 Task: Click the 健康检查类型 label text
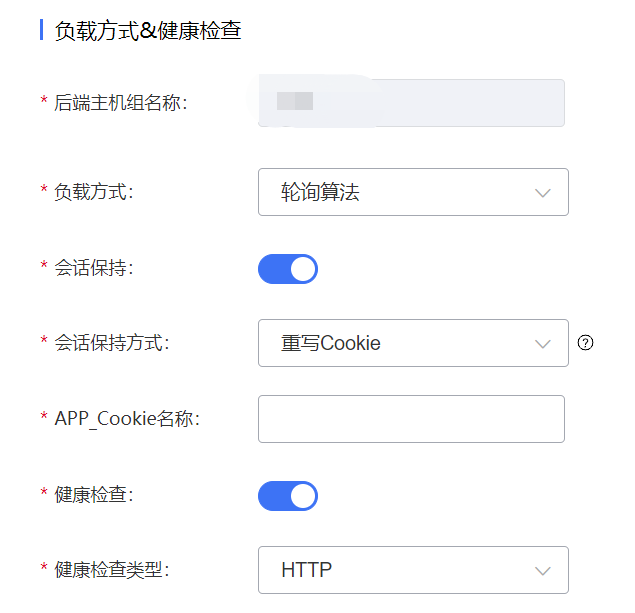(112, 571)
